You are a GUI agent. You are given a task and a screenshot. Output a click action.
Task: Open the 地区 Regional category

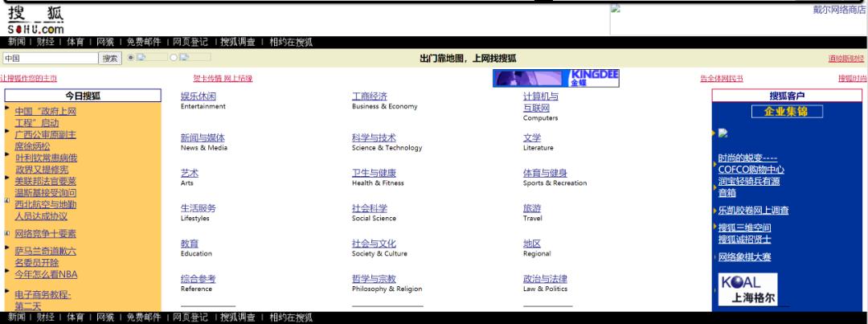click(532, 244)
